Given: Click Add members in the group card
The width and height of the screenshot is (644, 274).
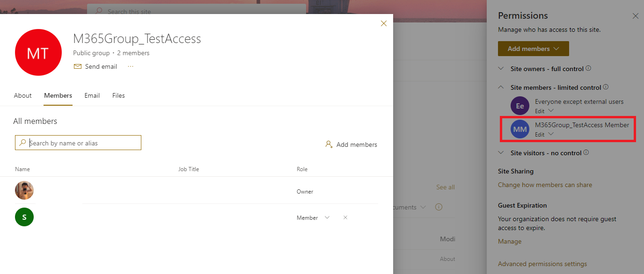Looking at the screenshot, I should pyautogui.click(x=357, y=144).
